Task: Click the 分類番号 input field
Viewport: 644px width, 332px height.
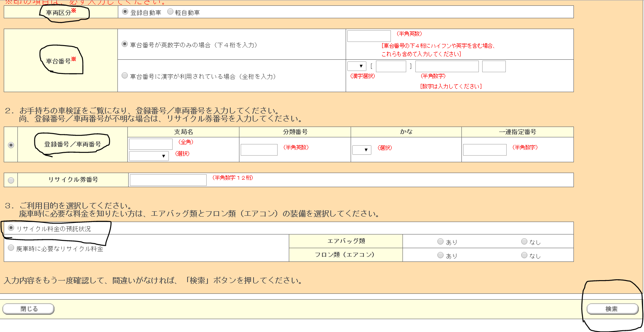Action: pos(259,150)
